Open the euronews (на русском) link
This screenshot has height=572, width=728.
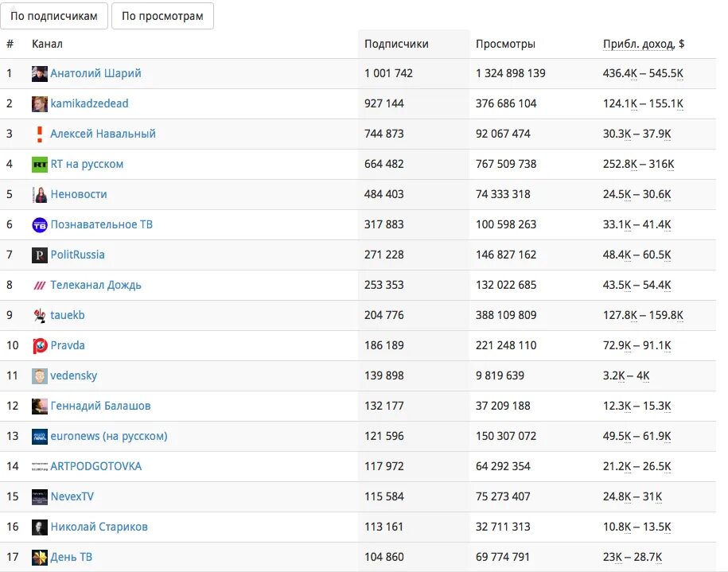tap(109, 436)
